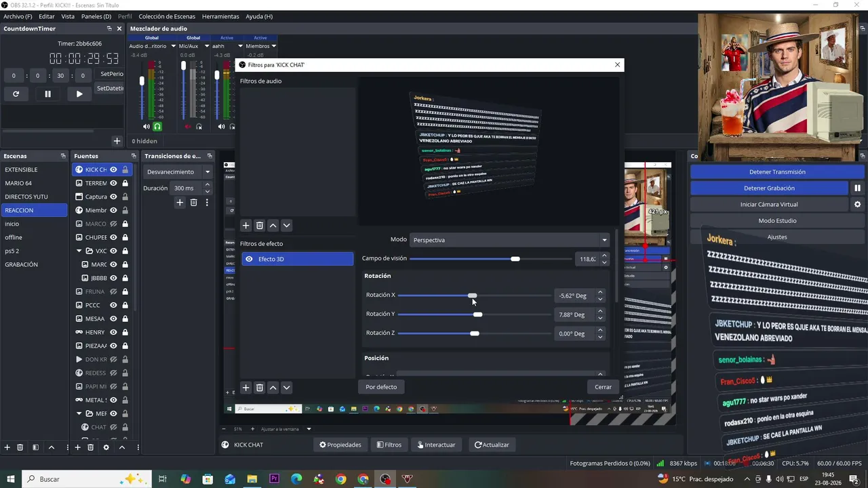Add an audio filter with plus icon

[x=246, y=226]
